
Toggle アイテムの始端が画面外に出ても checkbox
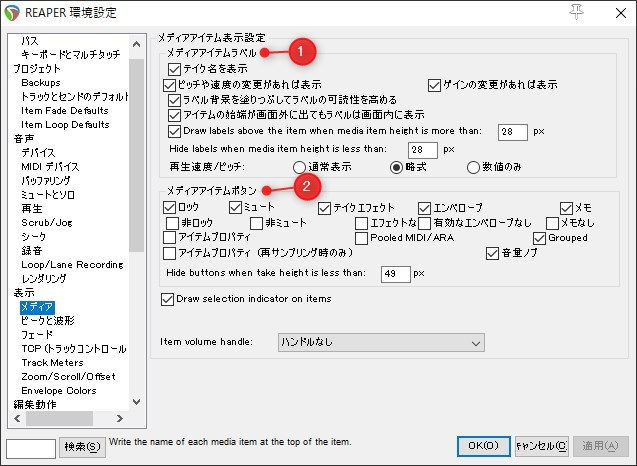point(174,115)
